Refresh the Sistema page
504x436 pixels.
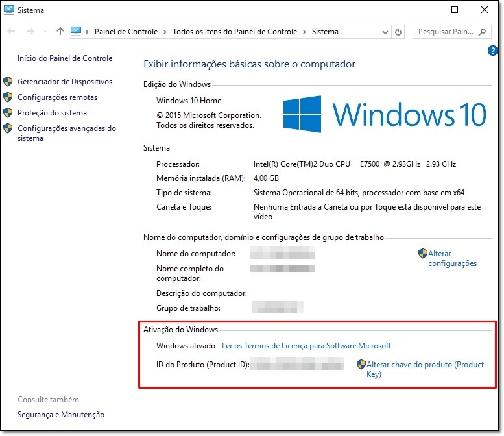coord(398,32)
